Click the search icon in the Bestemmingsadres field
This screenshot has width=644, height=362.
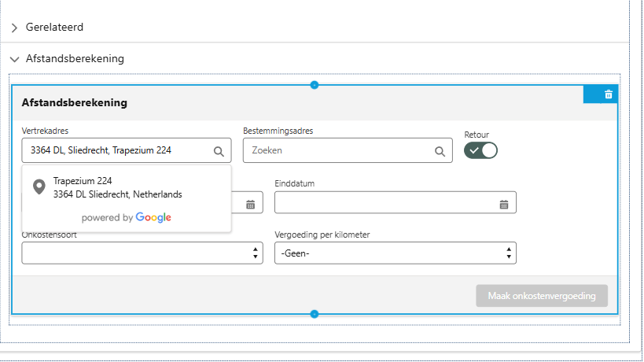pos(440,150)
